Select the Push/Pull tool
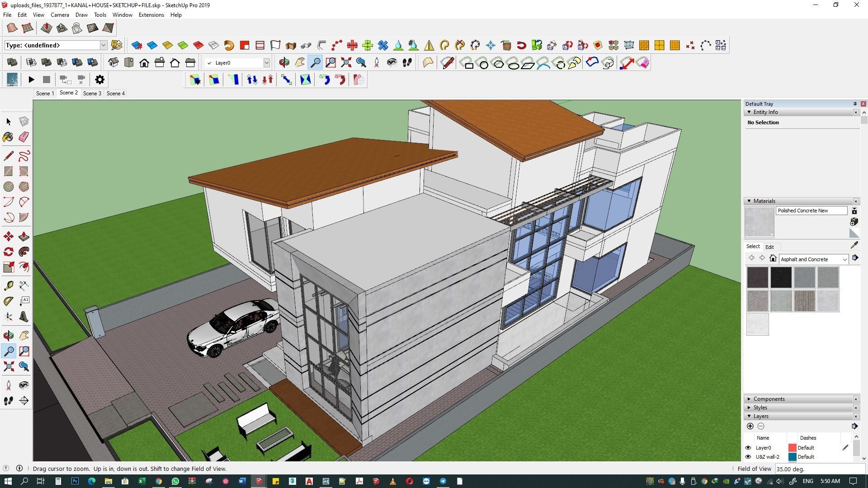 pyautogui.click(x=24, y=236)
